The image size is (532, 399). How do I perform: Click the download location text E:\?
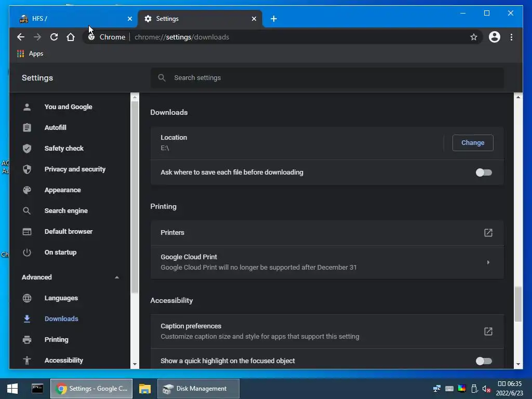(165, 148)
